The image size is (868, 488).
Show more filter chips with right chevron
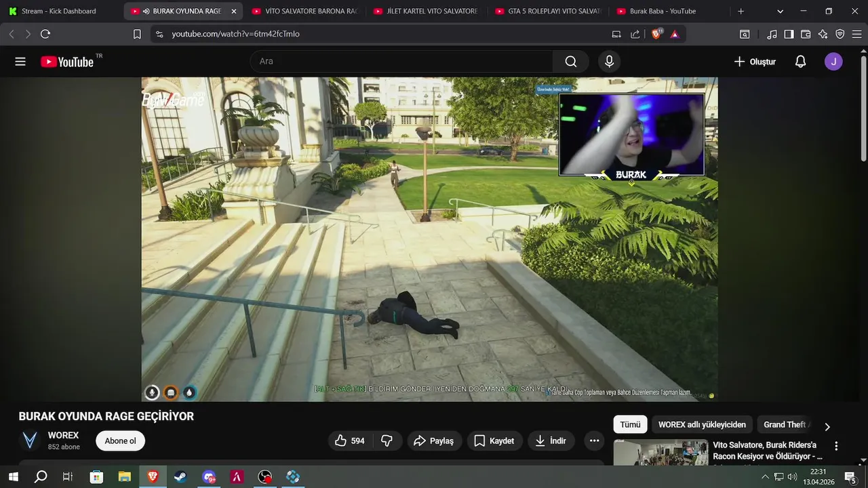[827, 426]
